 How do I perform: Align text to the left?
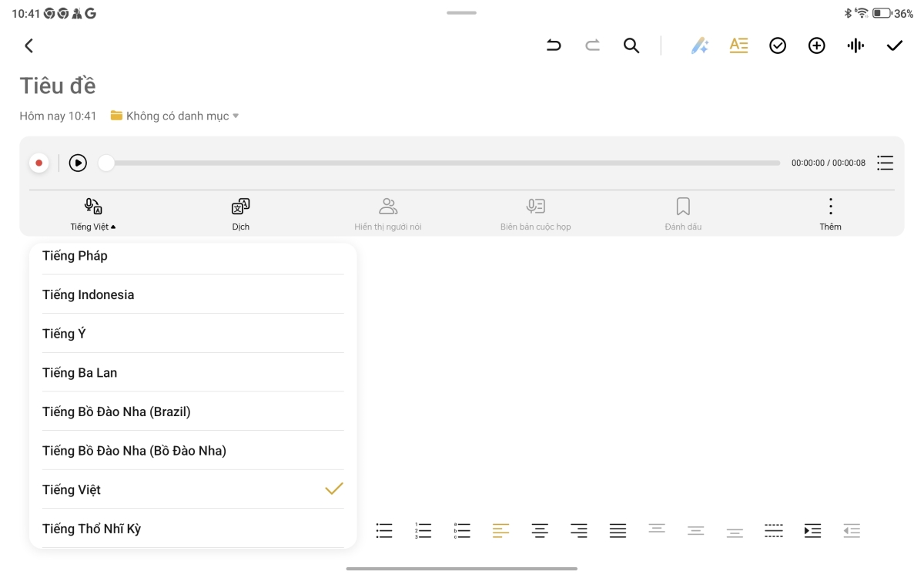500,531
